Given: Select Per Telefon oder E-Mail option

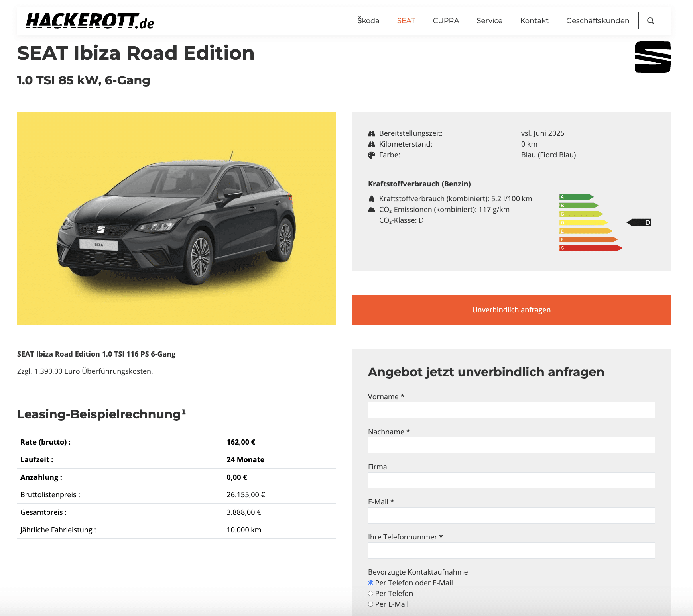Looking at the screenshot, I should (371, 583).
